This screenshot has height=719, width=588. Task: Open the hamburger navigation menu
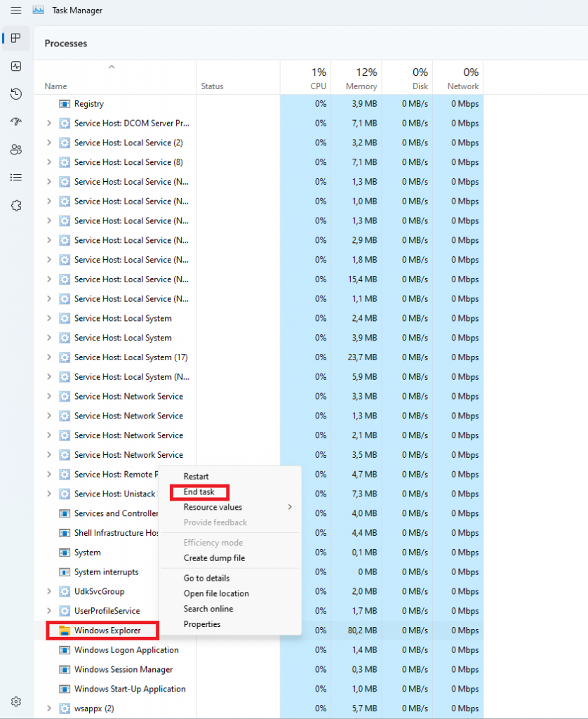click(16, 10)
